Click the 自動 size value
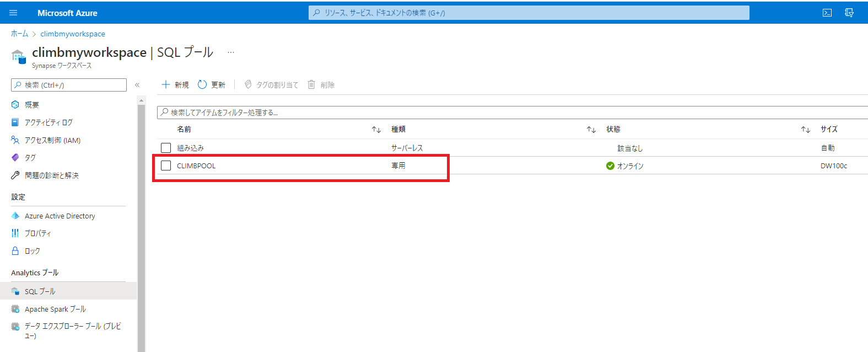The width and height of the screenshot is (868, 352). click(828, 148)
